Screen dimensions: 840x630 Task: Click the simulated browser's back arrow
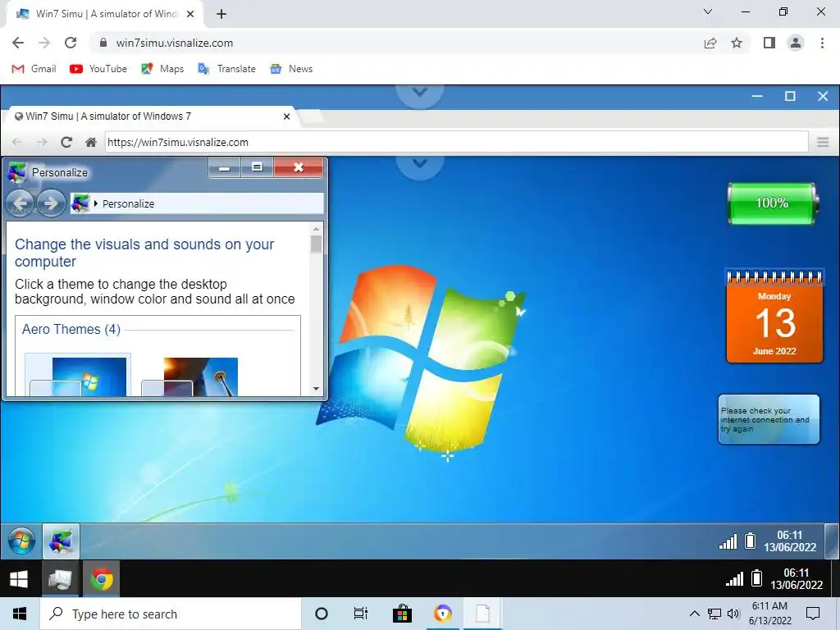(17, 142)
